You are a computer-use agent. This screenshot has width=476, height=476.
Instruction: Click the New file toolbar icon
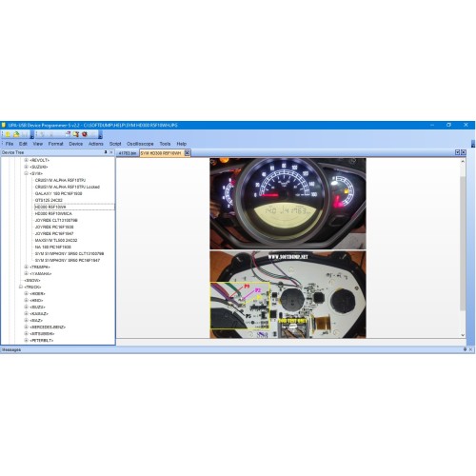point(8,134)
